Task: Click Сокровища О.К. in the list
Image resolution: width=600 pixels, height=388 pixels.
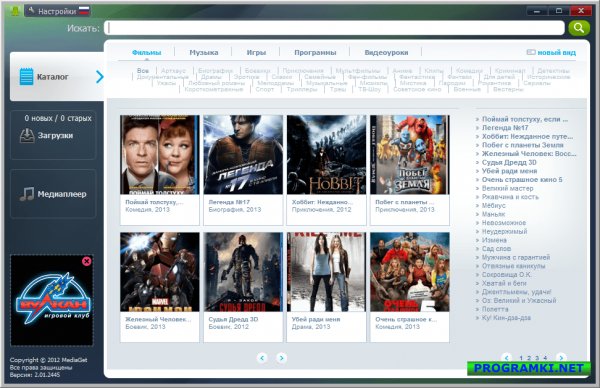Action: (507, 275)
